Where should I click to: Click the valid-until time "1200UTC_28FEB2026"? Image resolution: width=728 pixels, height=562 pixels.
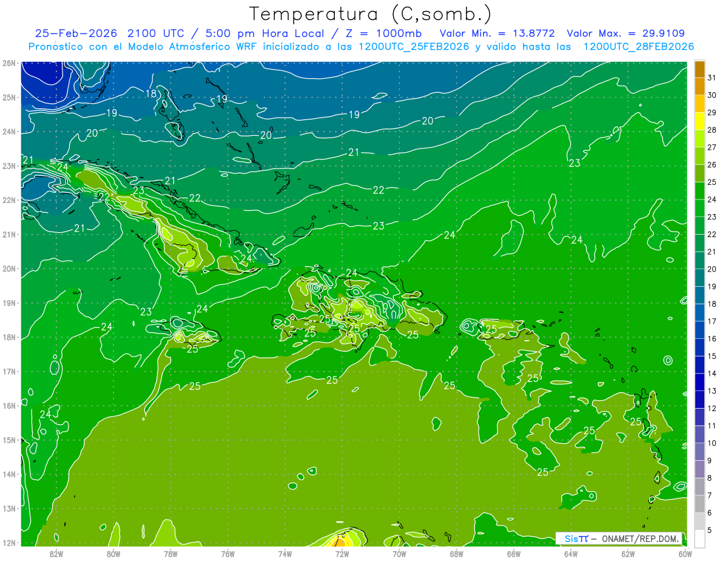(638, 47)
